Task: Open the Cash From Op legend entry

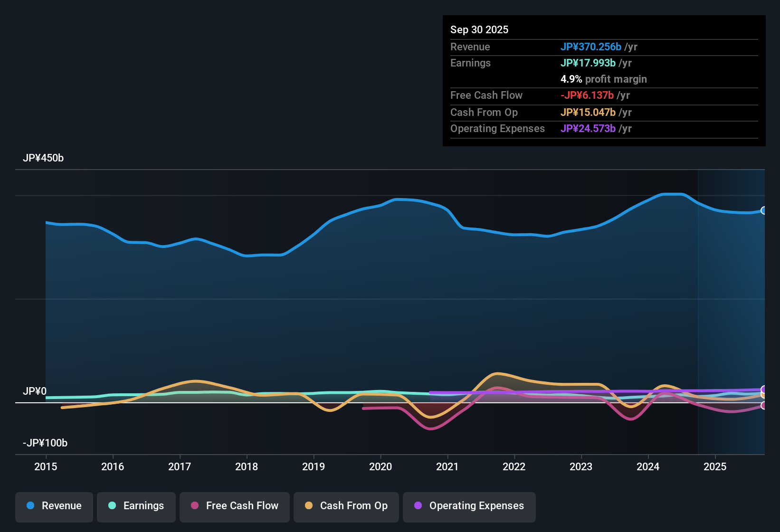Action: (346, 506)
